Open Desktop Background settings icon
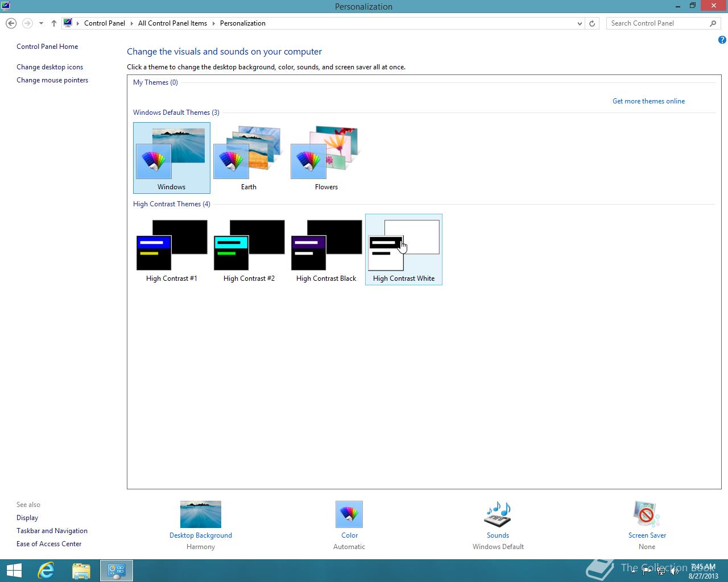728x582 pixels. (x=201, y=514)
